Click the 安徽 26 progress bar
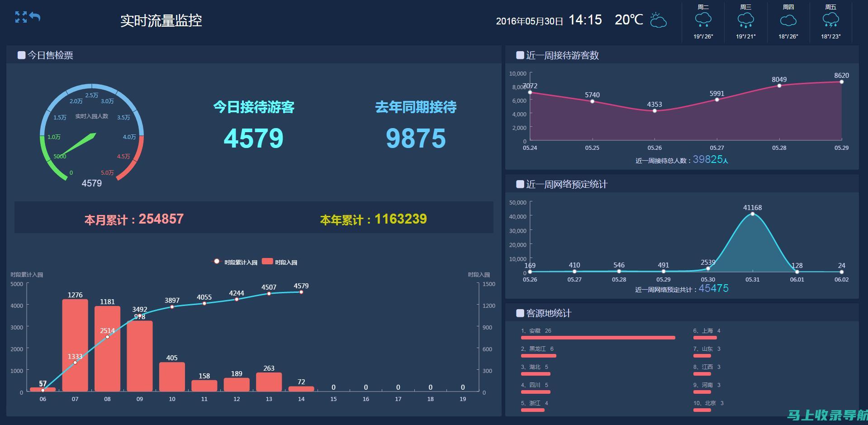The height and width of the screenshot is (425, 868). point(598,338)
